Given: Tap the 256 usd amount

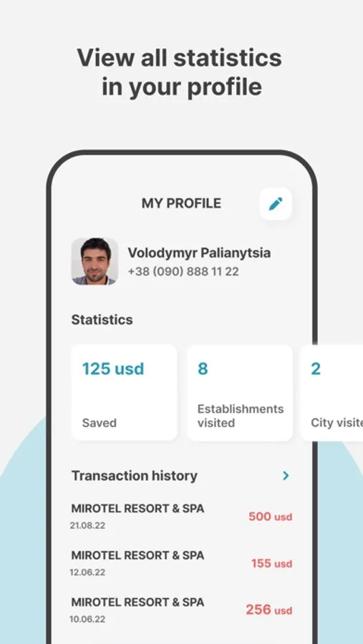Looking at the screenshot, I should 269,610.
